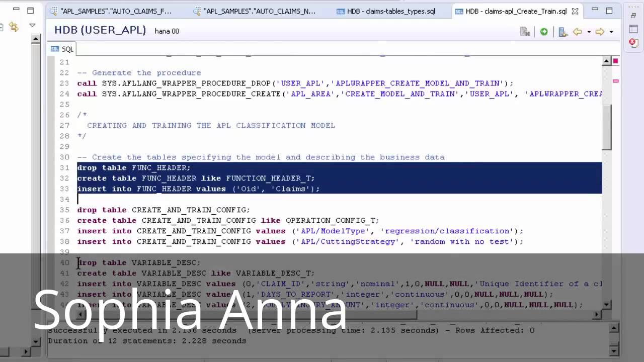This screenshot has height=362, width=644.
Task: Minimize the left panel view
Action: pos(16,10)
